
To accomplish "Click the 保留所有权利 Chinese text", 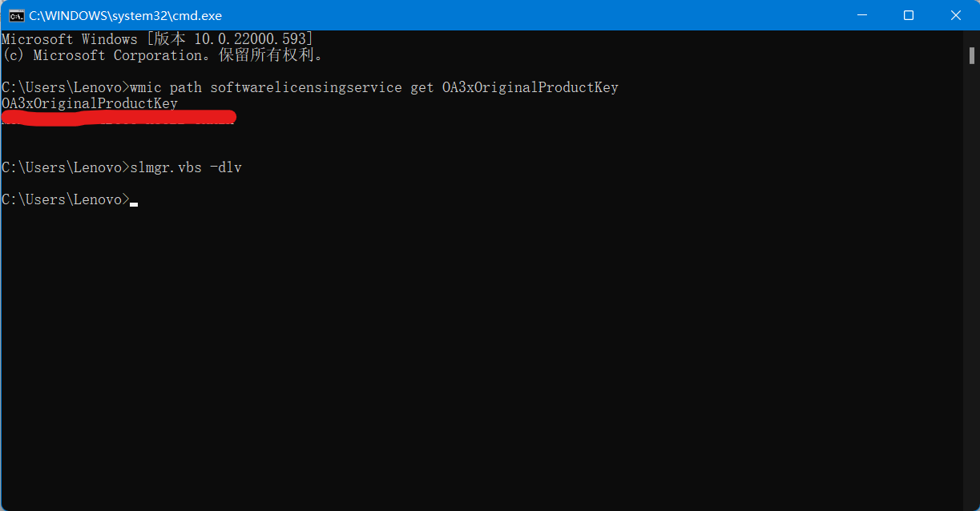I will (264, 54).
